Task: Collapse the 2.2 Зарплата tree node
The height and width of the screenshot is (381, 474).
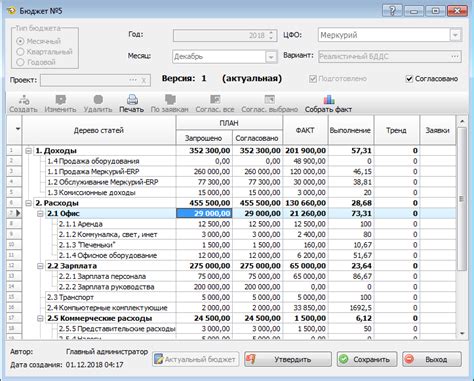Action: [x=40, y=266]
